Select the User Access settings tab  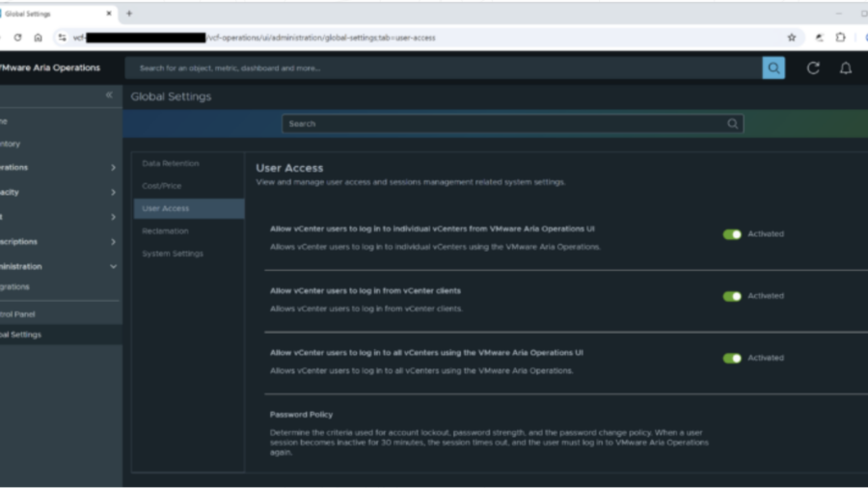tap(189, 208)
